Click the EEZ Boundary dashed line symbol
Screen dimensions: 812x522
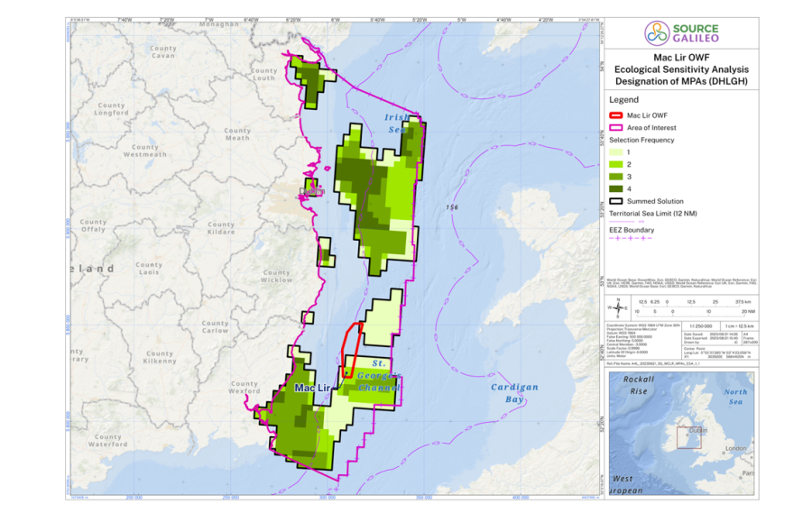click(x=631, y=238)
